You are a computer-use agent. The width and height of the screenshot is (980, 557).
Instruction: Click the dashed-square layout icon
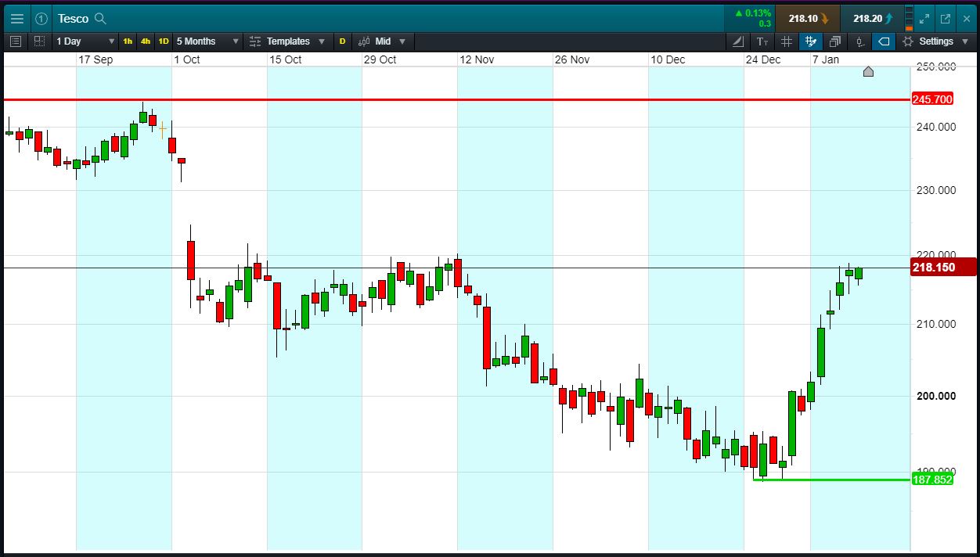point(39,41)
